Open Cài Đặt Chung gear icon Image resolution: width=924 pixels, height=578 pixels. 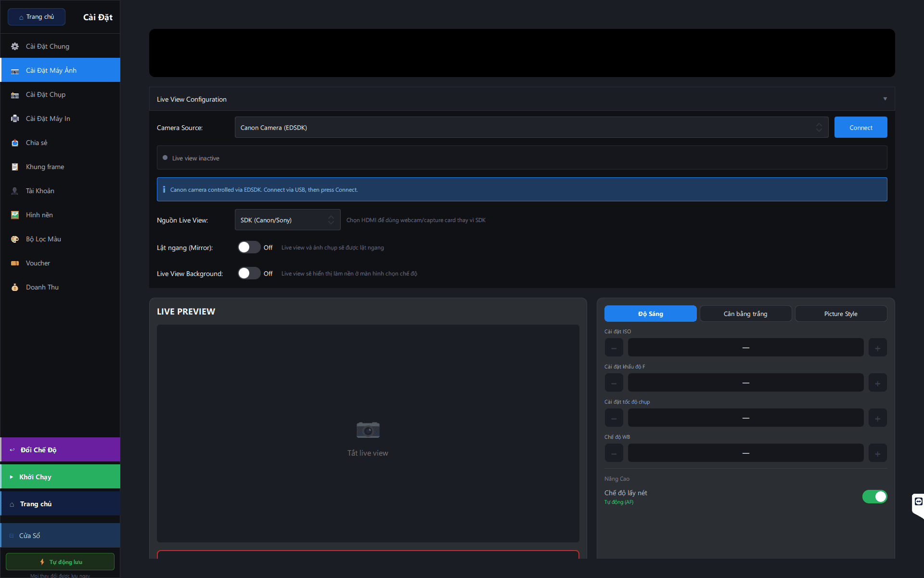click(x=15, y=46)
